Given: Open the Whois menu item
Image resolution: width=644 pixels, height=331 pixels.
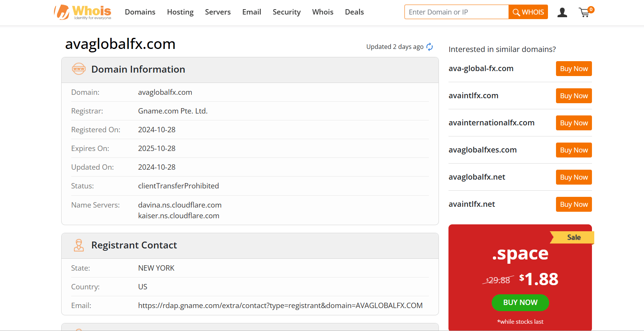Looking at the screenshot, I should point(323,12).
